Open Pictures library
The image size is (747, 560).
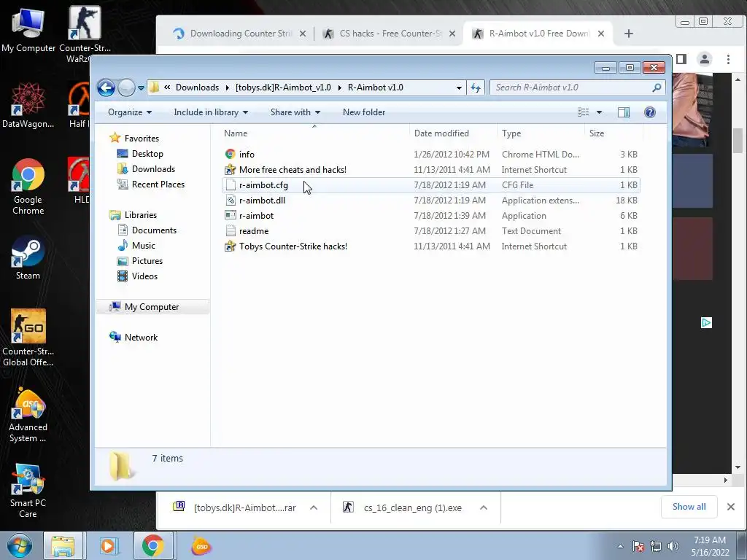pos(147,261)
